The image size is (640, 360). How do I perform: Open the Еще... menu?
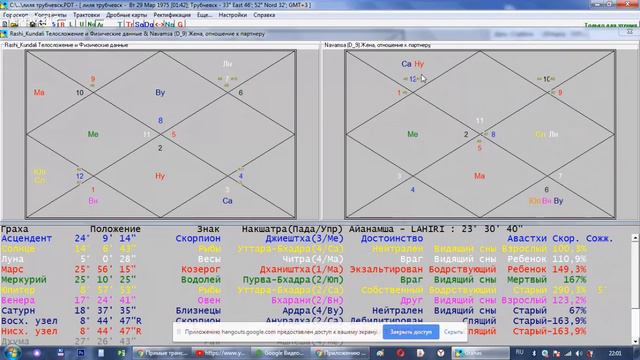point(204,15)
